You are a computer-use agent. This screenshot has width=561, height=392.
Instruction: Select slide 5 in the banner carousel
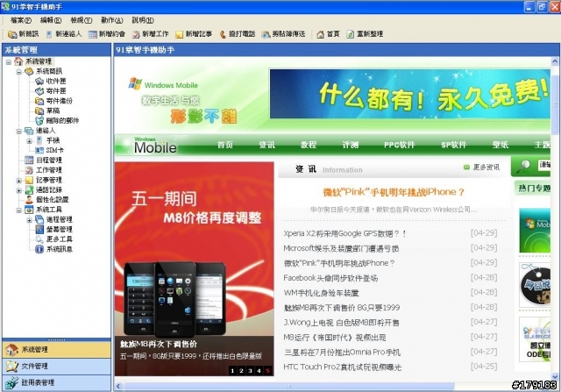click(267, 371)
